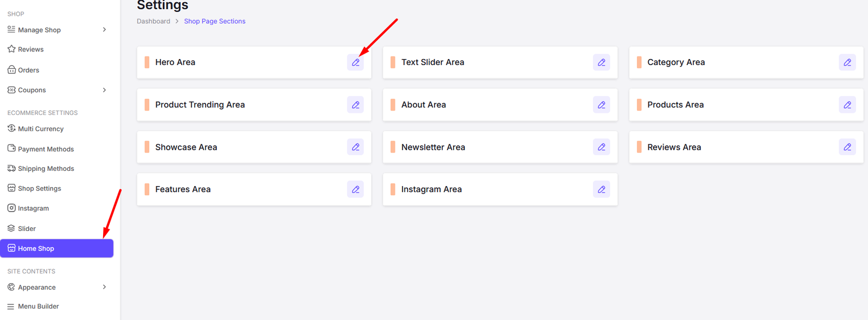Click the Reviews Area edit pencil
This screenshot has height=320, width=868.
coord(847,147)
